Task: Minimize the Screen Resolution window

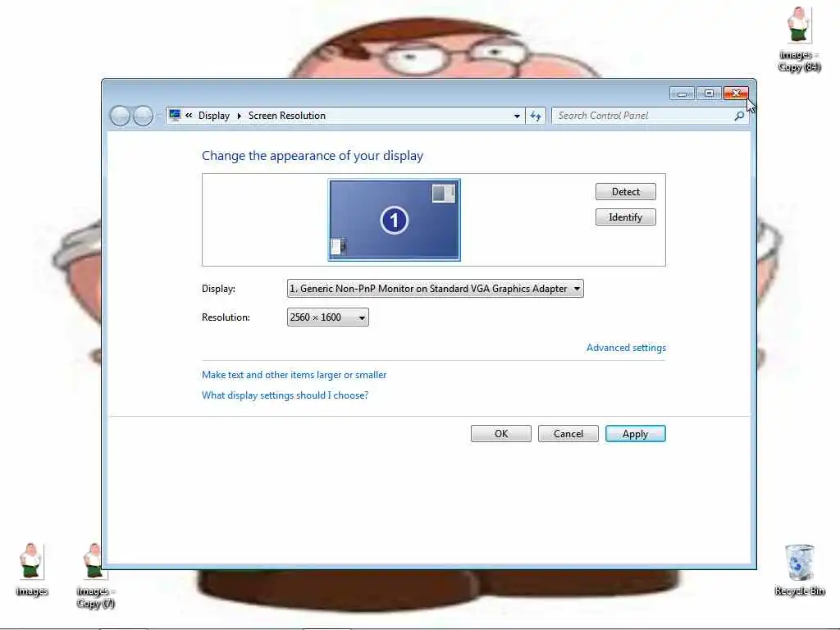Action: 682,94
